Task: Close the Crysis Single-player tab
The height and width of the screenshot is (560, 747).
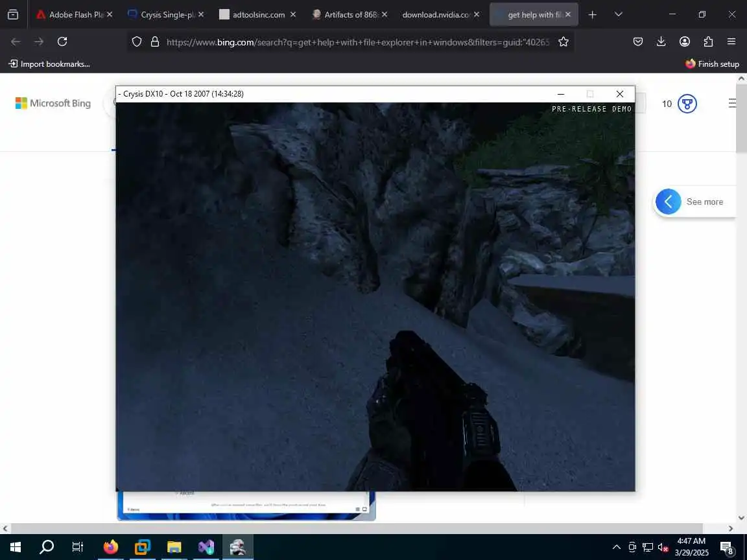Action: [x=201, y=15]
